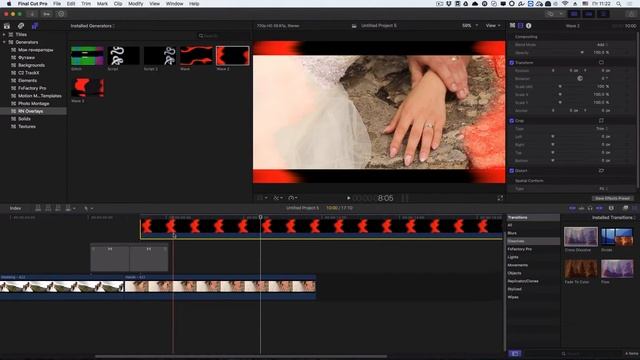Toggle the timeline snapping icon
Viewport: 640px width, 360px height.
(599, 208)
